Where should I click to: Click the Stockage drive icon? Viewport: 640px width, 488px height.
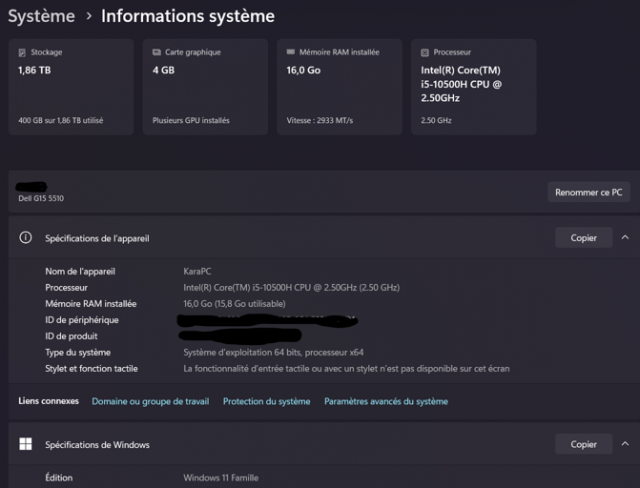[23, 52]
